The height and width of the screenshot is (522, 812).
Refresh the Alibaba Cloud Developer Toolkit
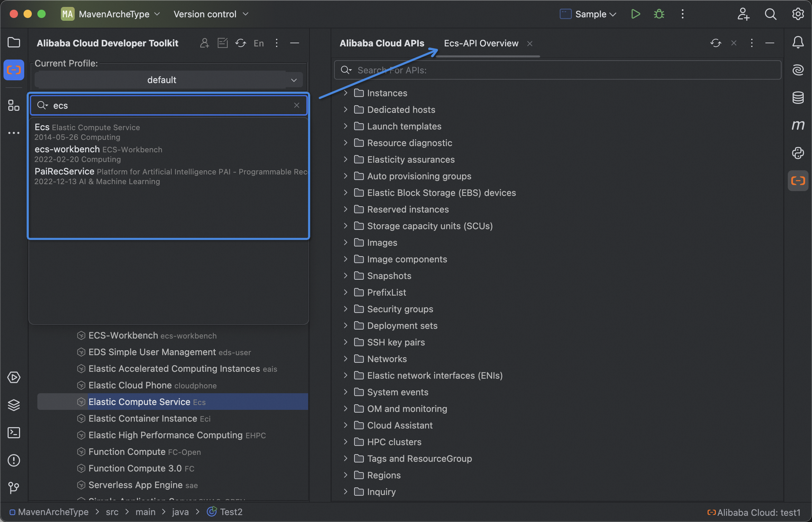(x=240, y=43)
